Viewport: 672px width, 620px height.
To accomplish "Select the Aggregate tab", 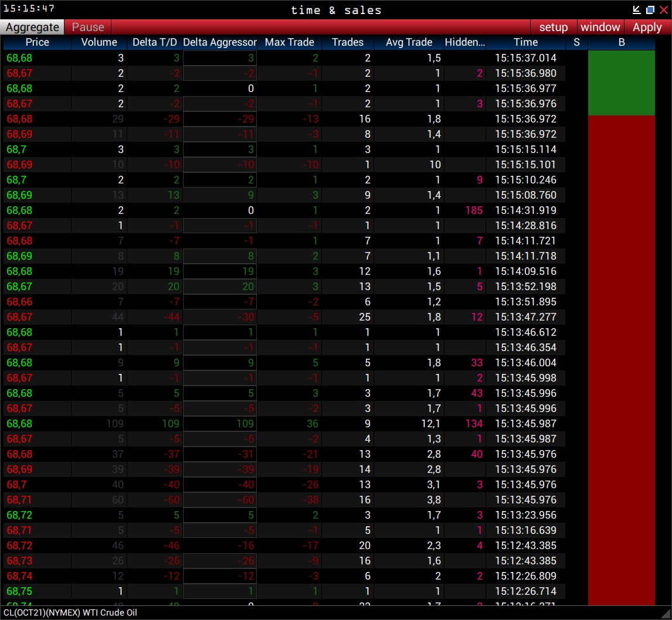I will pos(32,27).
